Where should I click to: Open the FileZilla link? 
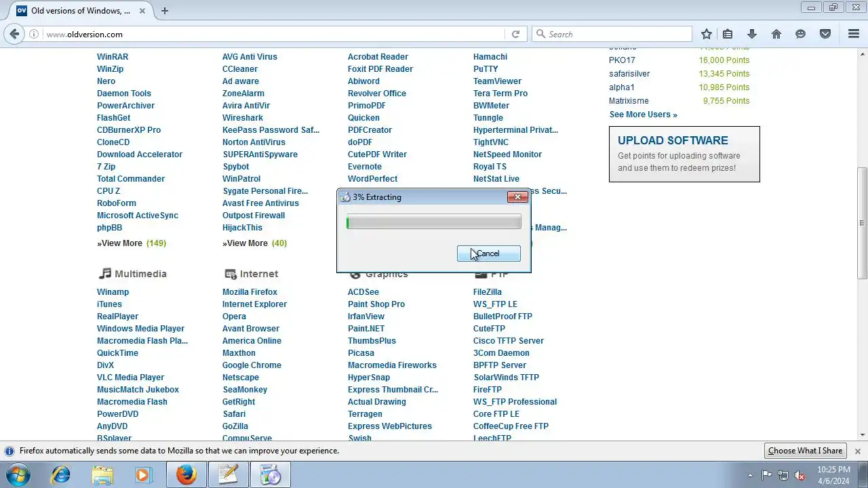(x=488, y=292)
